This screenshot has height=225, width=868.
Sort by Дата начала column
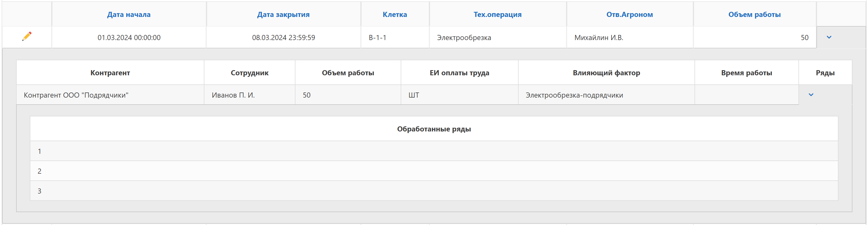129,15
